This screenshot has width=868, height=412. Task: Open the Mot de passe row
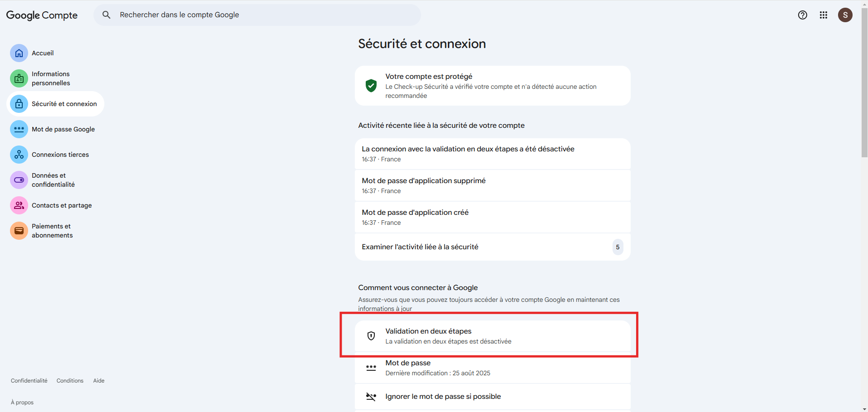coord(492,368)
